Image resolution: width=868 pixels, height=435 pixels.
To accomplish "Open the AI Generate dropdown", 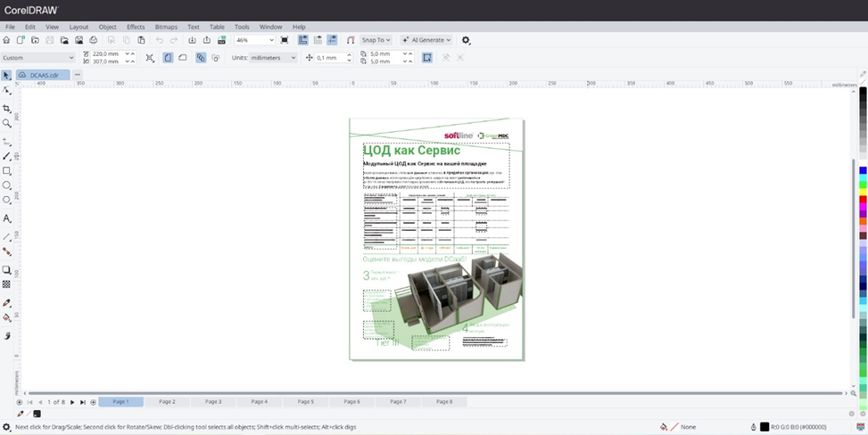I will point(426,40).
